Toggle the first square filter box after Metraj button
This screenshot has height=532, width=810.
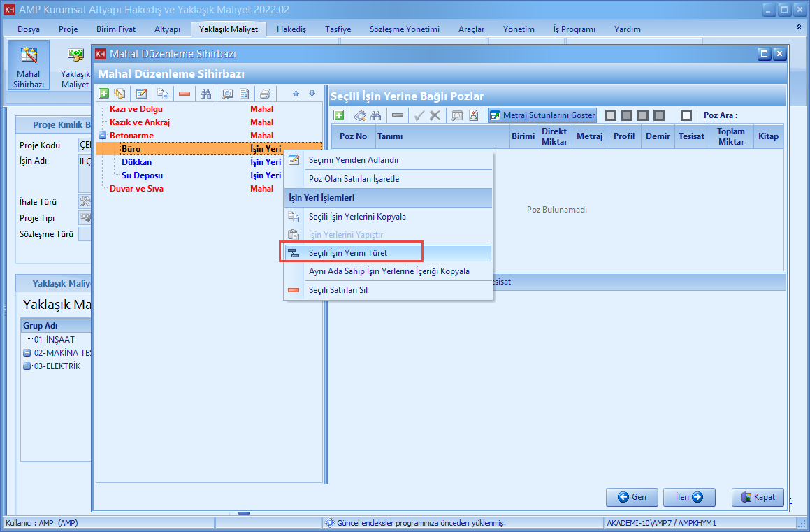[x=610, y=115]
